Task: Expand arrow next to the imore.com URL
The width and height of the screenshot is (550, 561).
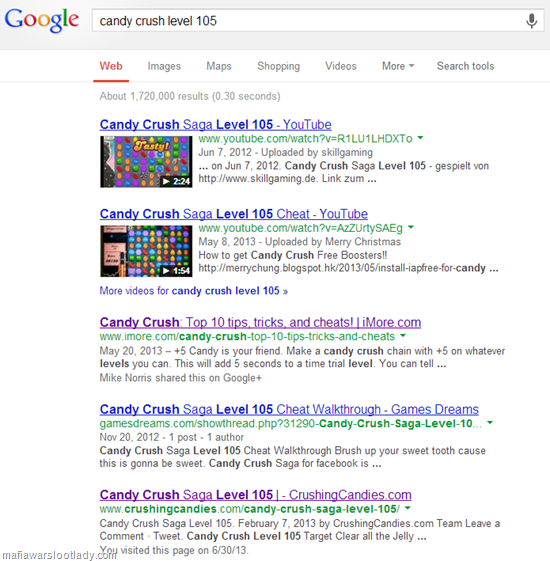Action: [x=403, y=336]
